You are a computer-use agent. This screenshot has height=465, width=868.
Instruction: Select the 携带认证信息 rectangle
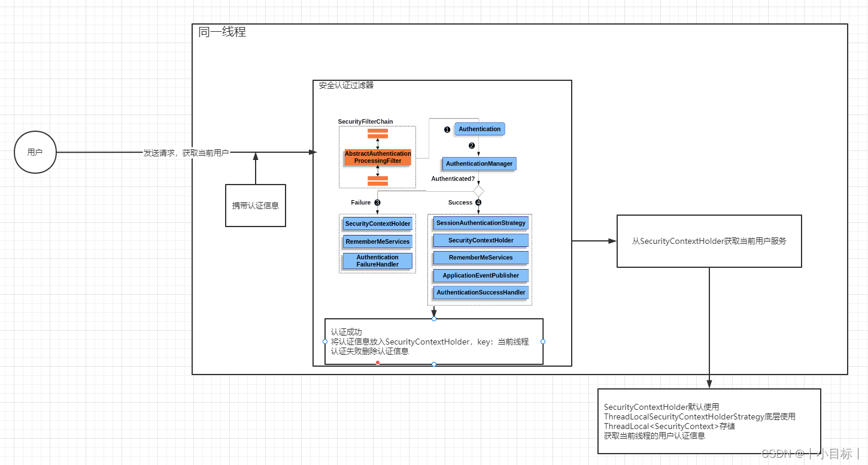coord(256,206)
